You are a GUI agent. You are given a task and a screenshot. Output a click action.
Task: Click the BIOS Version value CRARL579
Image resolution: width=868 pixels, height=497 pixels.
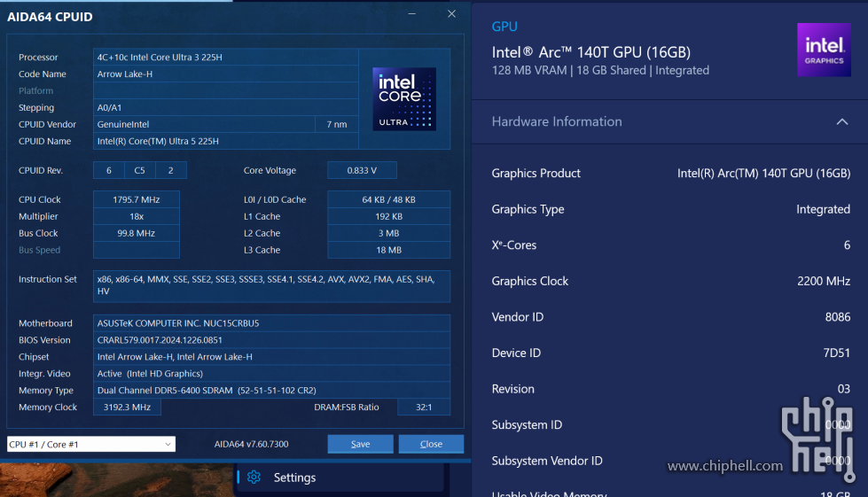pyautogui.click(x=272, y=340)
